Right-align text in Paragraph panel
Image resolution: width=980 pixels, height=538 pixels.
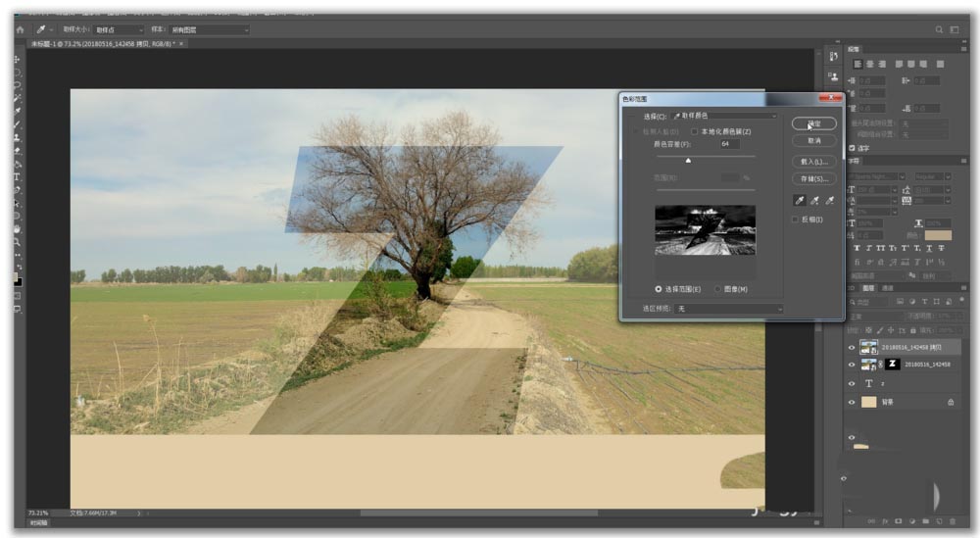click(x=882, y=65)
